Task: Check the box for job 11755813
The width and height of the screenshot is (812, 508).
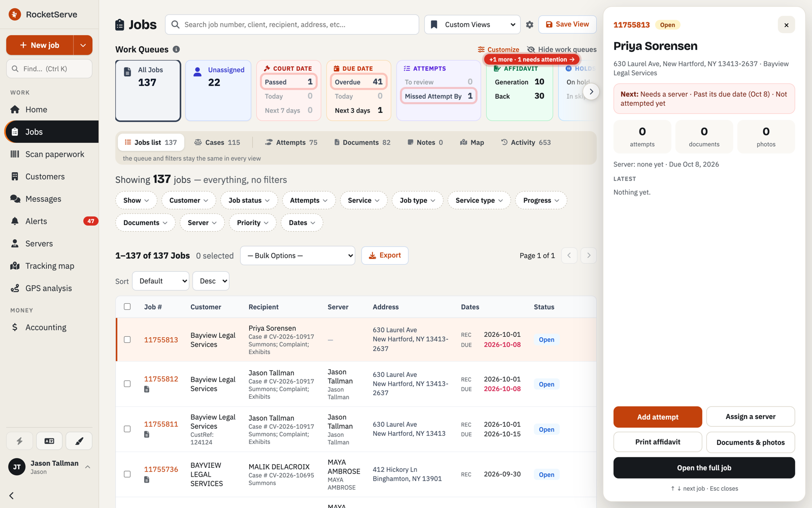Action: click(x=127, y=339)
